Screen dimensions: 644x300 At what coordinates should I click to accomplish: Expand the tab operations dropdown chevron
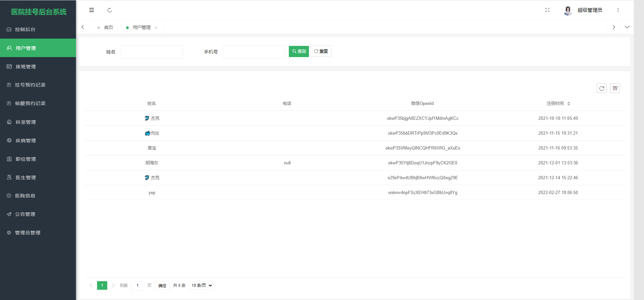(x=627, y=27)
